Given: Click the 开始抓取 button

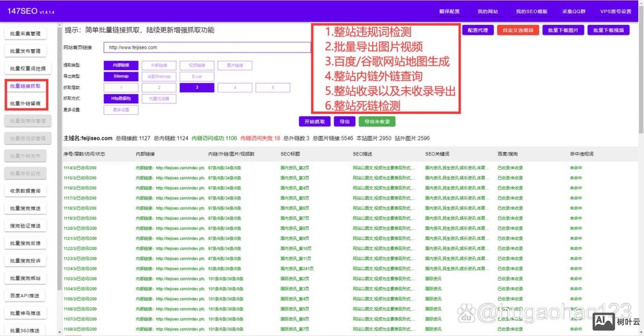Looking at the screenshot, I should [315, 121].
